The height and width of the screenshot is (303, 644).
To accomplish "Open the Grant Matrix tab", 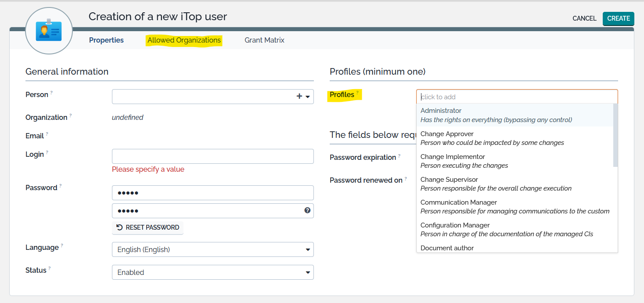I will [264, 40].
